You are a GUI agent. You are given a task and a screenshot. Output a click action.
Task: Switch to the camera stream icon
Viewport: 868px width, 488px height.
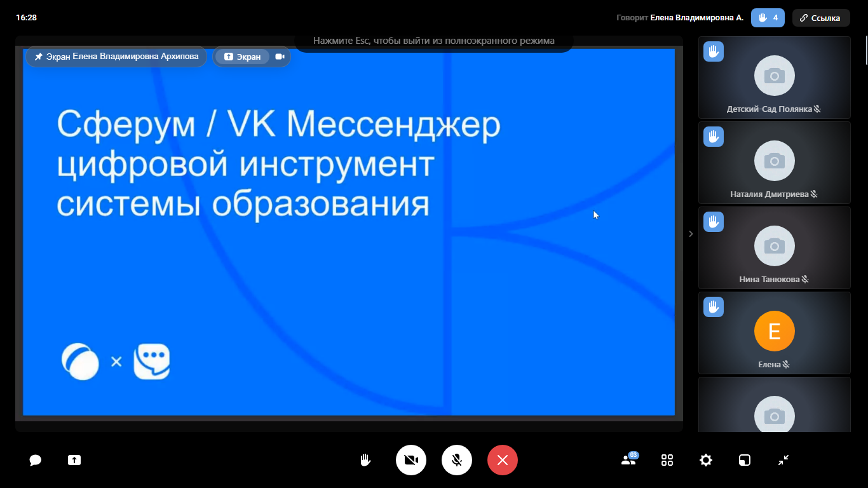(x=280, y=57)
